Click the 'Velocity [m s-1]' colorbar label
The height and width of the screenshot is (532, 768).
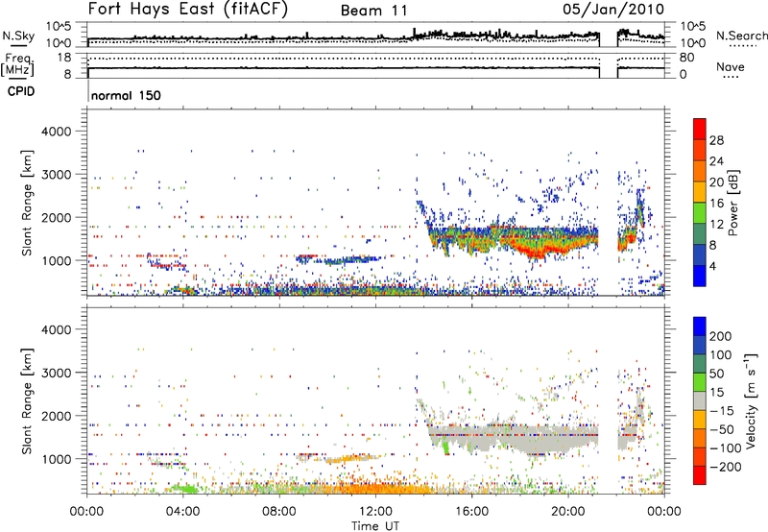(751, 400)
